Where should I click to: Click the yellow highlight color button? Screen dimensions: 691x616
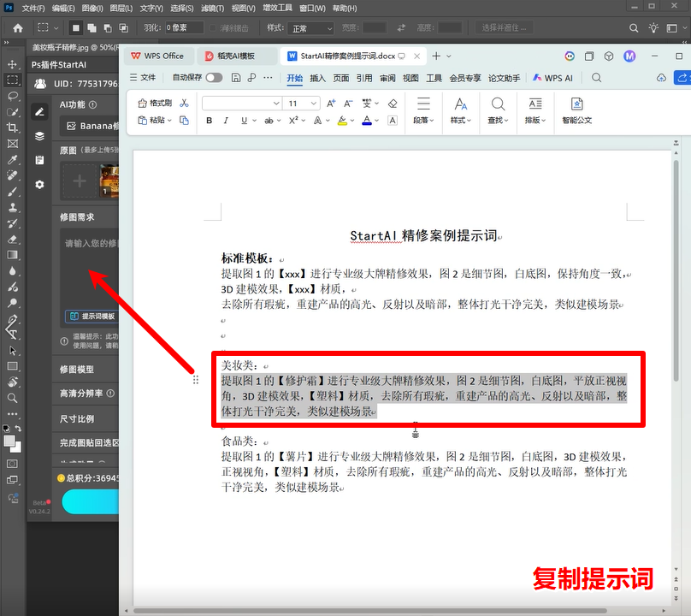tap(342, 121)
